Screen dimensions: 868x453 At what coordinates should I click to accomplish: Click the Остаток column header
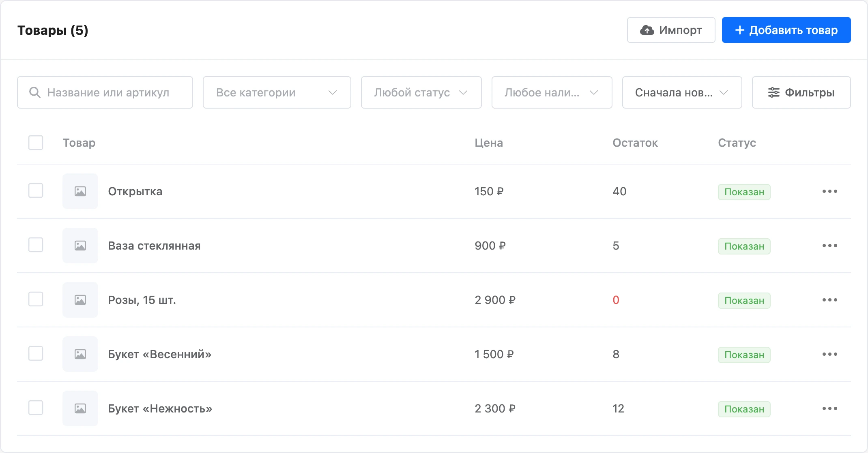tap(635, 143)
